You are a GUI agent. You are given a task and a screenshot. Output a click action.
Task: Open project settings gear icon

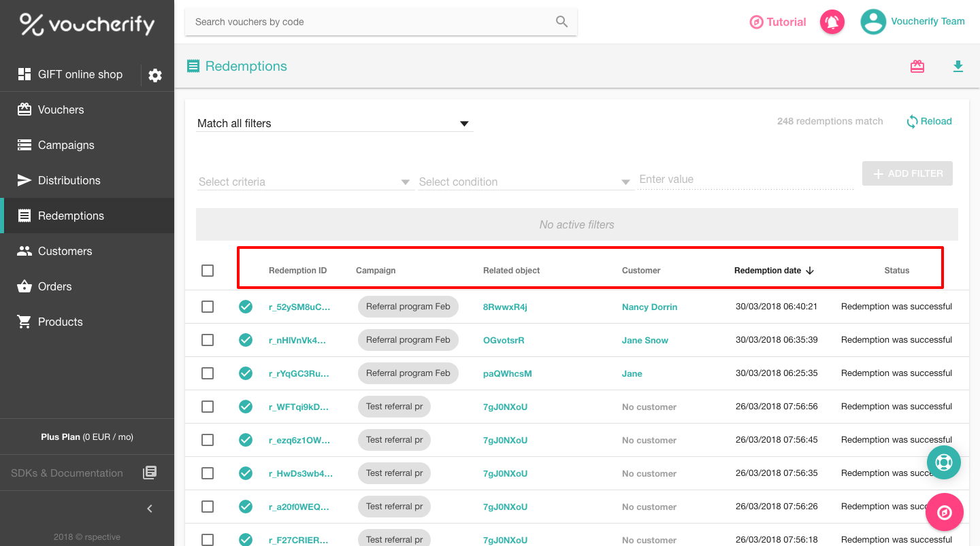[155, 75]
